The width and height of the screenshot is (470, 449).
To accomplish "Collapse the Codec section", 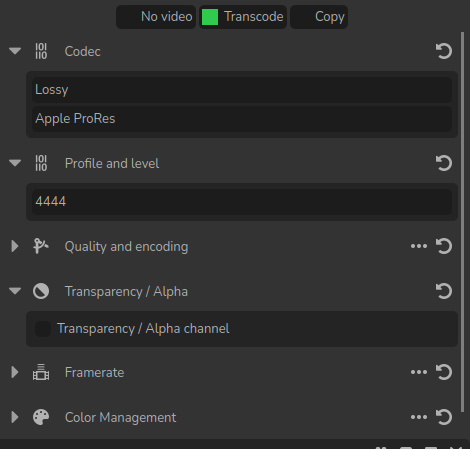I will (x=15, y=51).
